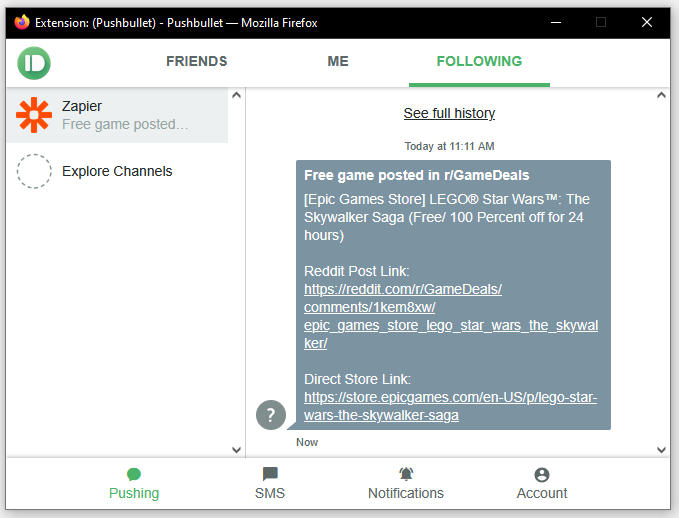Click the channel list scroll up arrow
679x518 pixels.
point(236,95)
